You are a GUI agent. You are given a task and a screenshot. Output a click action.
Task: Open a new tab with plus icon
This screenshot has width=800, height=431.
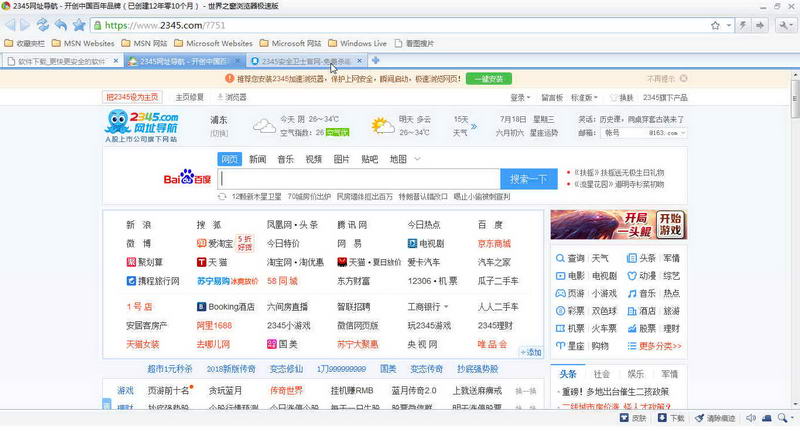point(376,61)
